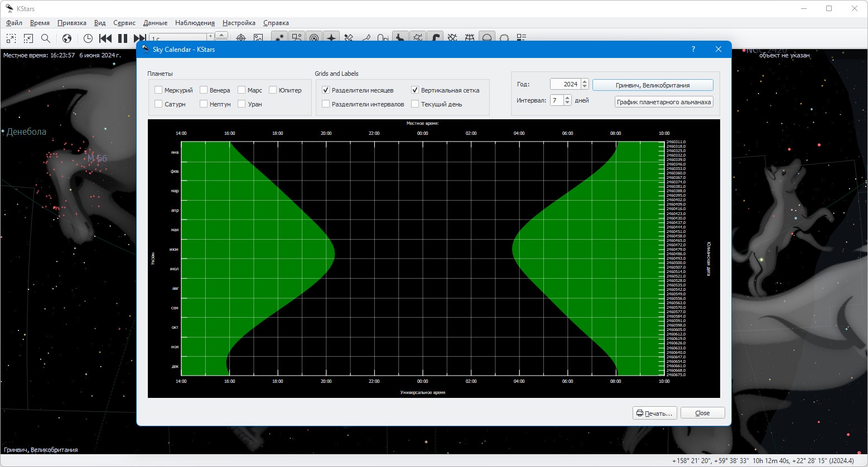Uncheck Разделители месяцев
This screenshot has height=467, width=868.
tap(326, 90)
